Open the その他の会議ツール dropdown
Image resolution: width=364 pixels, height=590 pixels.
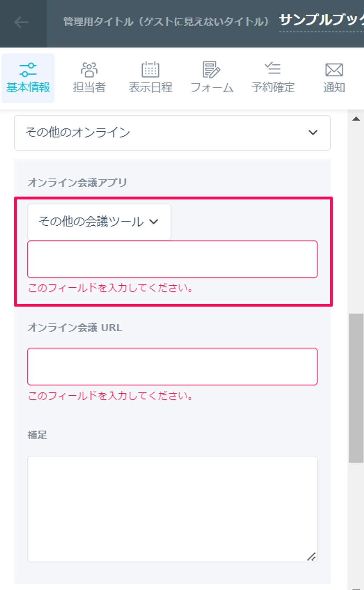pos(99,222)
